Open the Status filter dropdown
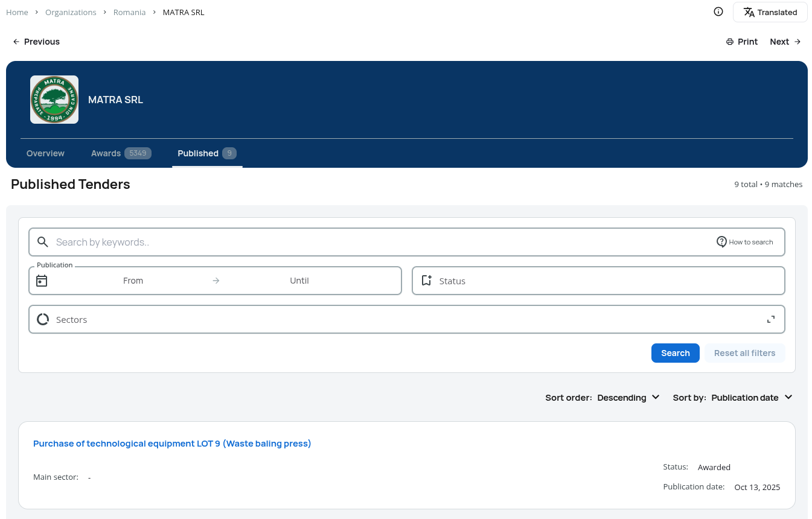 tap(598, 281)
